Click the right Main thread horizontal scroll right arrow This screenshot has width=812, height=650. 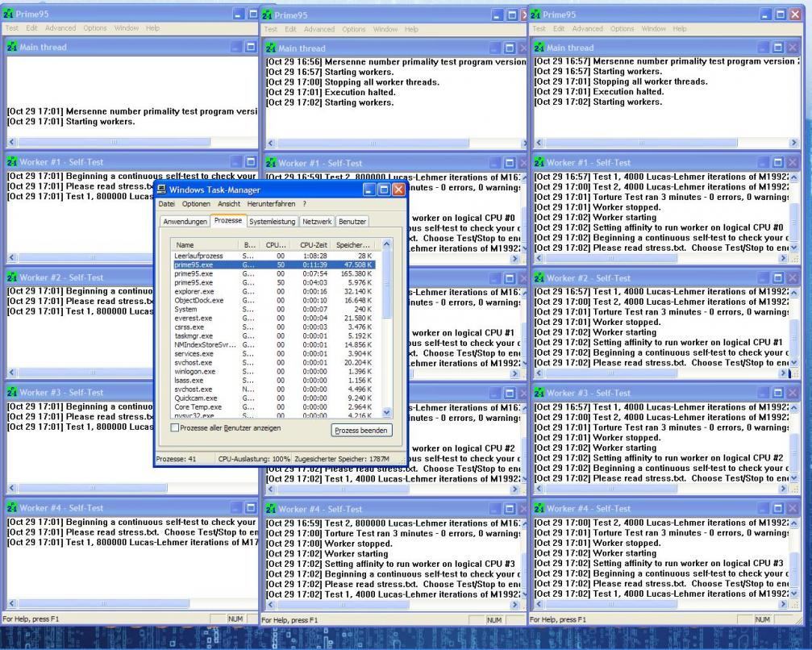(x=794, y=143)
